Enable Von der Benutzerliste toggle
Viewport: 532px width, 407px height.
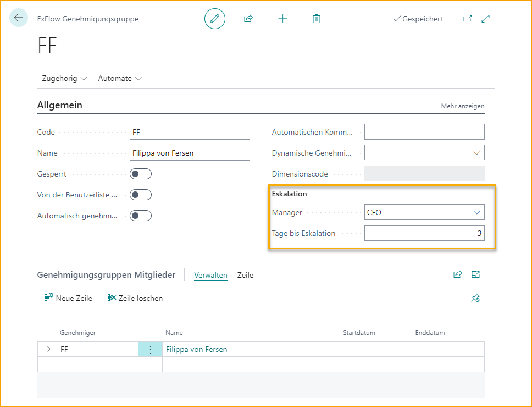[x=140, y=195]
